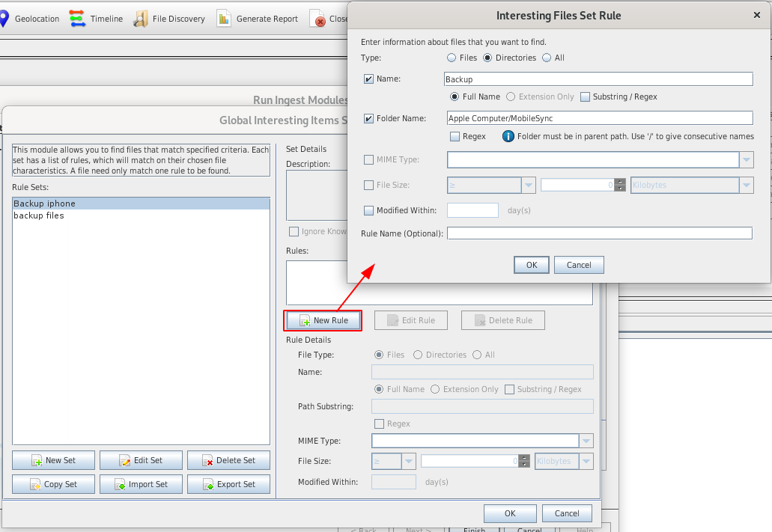Click OK in the rule dialog

click(x=532, y=265)
